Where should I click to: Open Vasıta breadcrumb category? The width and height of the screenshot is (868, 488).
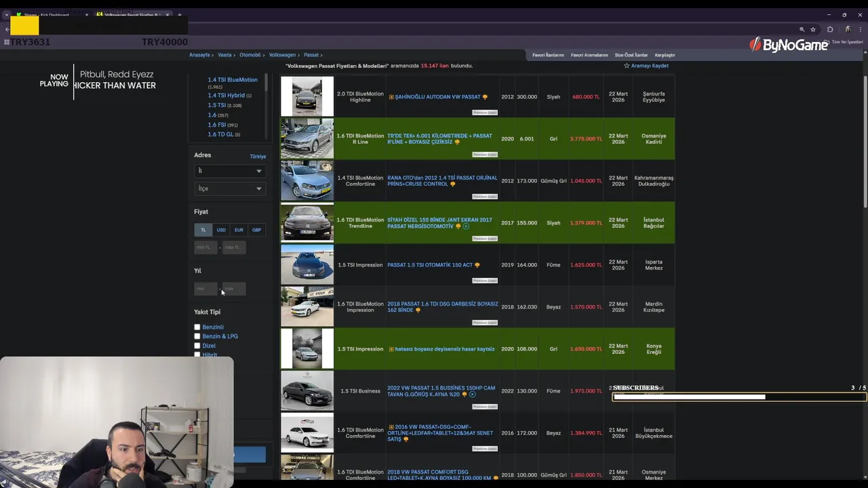click(224, 55)
